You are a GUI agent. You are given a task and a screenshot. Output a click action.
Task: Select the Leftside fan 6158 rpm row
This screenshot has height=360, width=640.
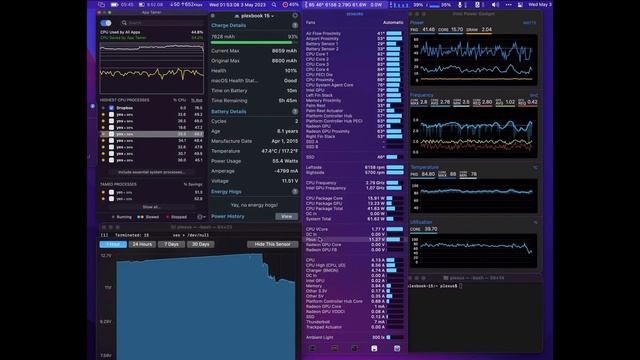pyautogui.click(x=354, y=167)
